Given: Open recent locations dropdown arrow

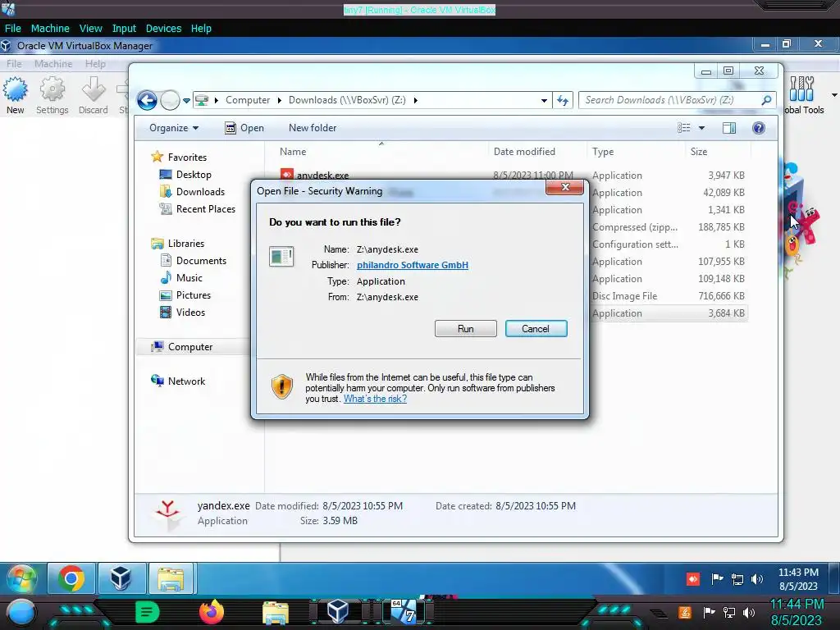Looking at the screenshot, I should (186, 100).
